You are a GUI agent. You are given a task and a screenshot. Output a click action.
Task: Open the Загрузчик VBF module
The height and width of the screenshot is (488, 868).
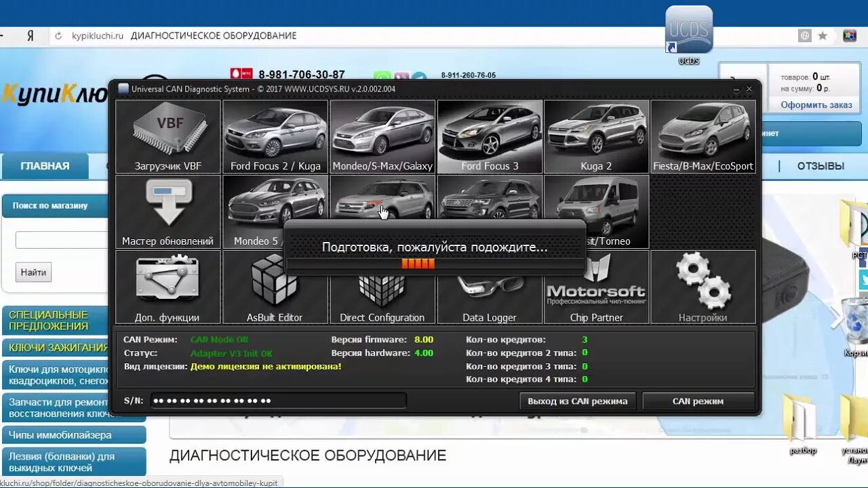[x=167, y=136]
